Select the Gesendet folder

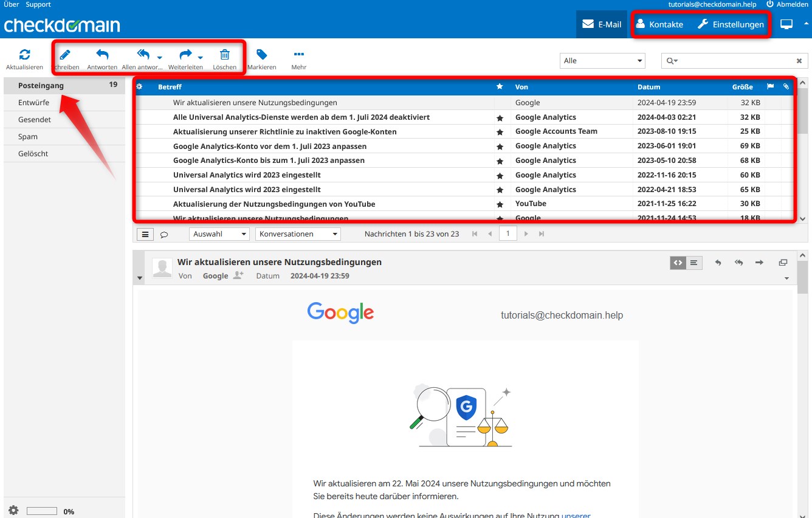click(x=64, y=120)
